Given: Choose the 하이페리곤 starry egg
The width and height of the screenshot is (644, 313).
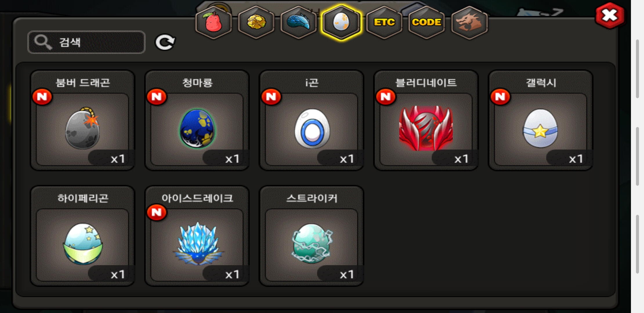Looking at the screenshot, I should [x=82, y=236].
